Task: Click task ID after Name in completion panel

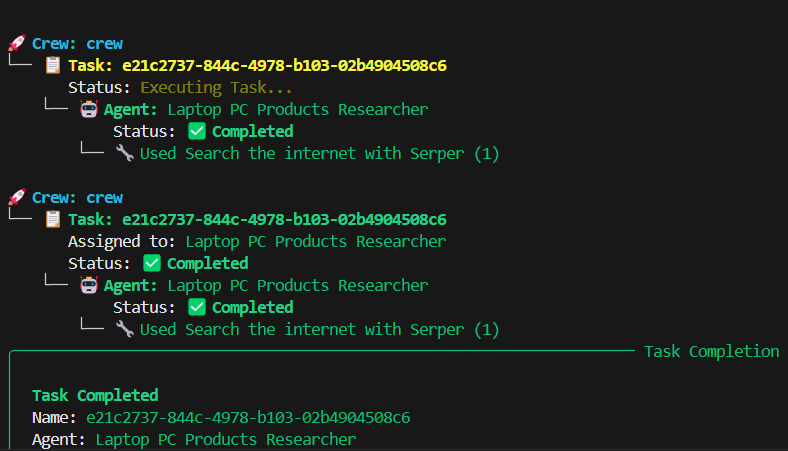Action: pyautogui.click(x=248, y=417)
